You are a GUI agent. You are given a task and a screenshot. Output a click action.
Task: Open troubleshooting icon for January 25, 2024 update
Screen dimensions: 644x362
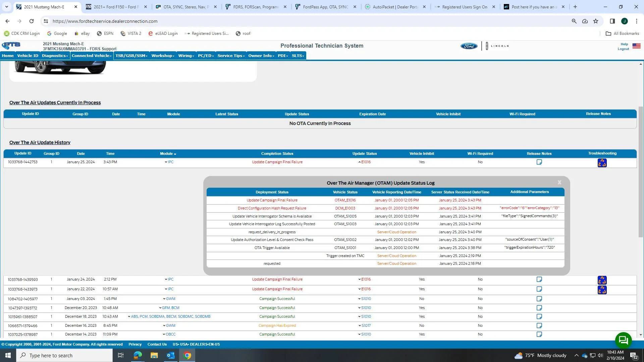(x=602, y=163)
